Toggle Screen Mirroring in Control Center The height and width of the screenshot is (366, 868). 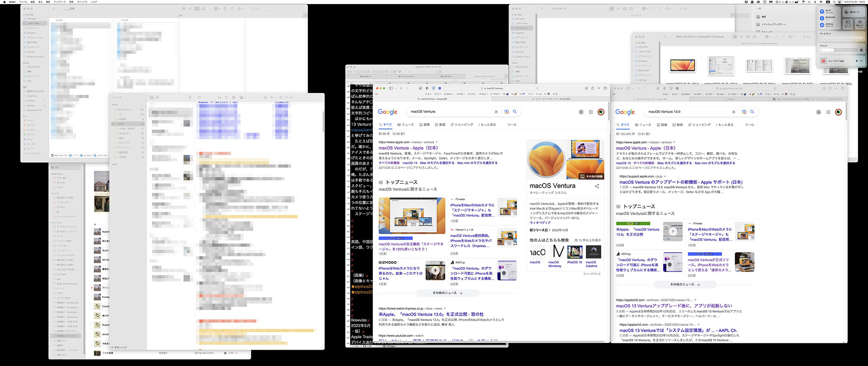859,23
